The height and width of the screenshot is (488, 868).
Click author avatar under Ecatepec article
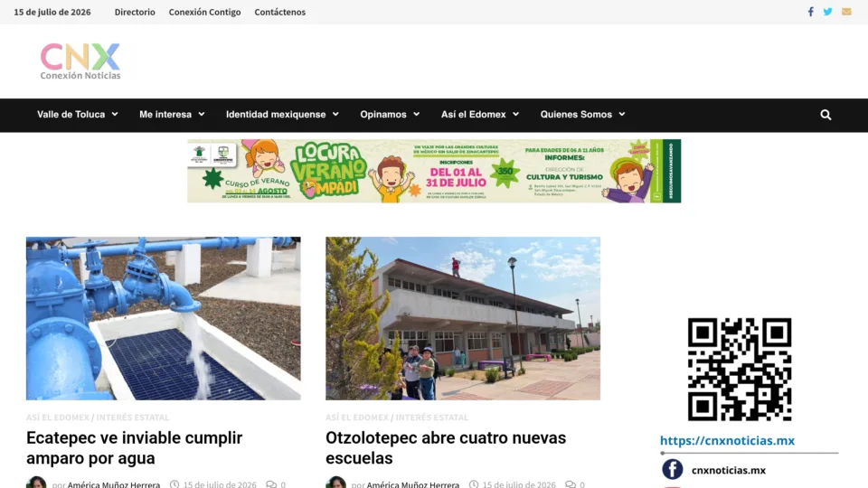click(x=36, y=483)
